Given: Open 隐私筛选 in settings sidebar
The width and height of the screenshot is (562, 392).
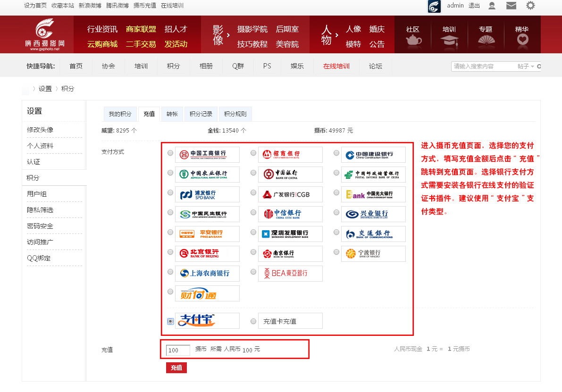Looking at the screenshot, I should (40, 210).
